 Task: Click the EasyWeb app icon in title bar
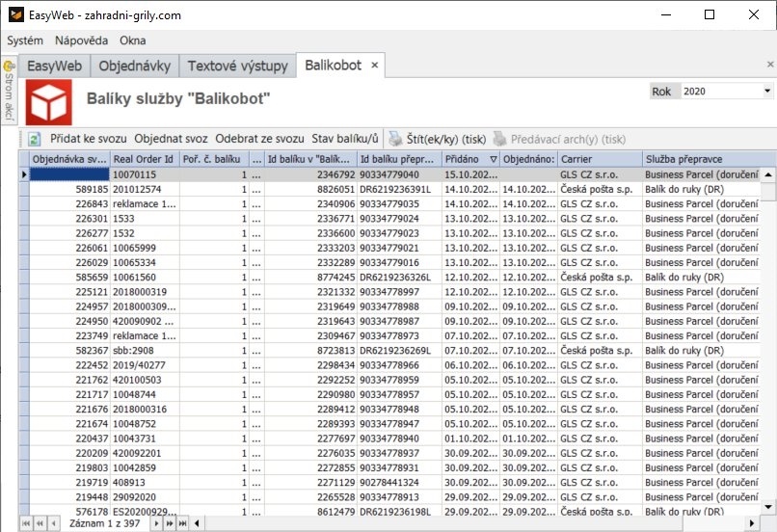coord(15,14)
